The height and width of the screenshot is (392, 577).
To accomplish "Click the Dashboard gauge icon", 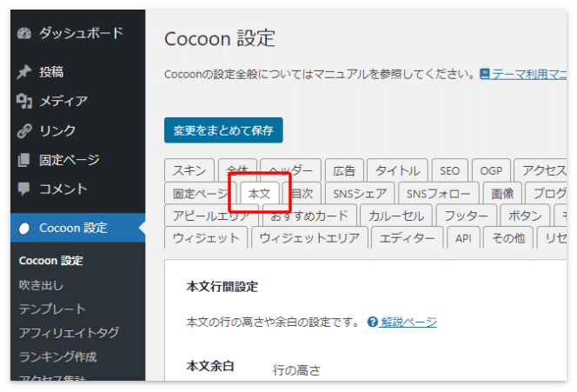I will coord(24,33).
